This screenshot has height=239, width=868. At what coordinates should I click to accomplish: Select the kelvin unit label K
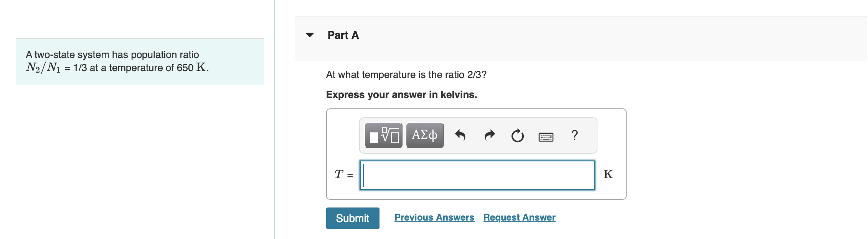pyautogui.click(x=608, y=174)
